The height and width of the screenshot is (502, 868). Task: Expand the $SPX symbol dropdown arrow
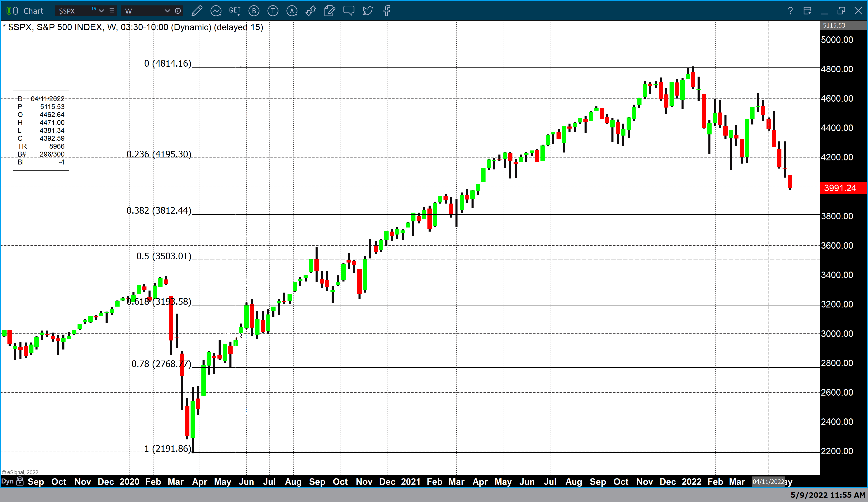click(x=101, y=11)
